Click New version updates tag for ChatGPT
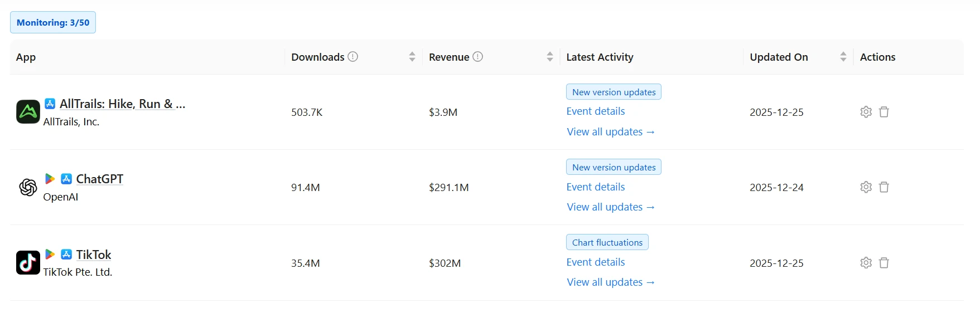Image resolution: width=980 pixels, height=313 pixels. pos(614,167)
